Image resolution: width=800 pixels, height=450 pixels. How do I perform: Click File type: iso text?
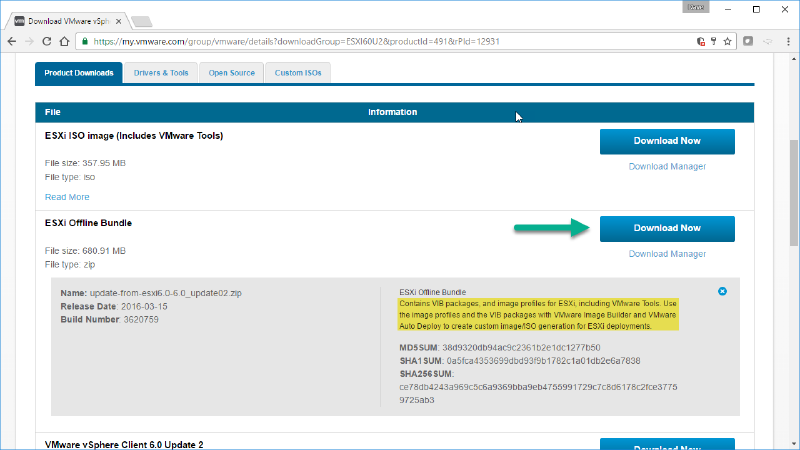[x=70, y=178]
